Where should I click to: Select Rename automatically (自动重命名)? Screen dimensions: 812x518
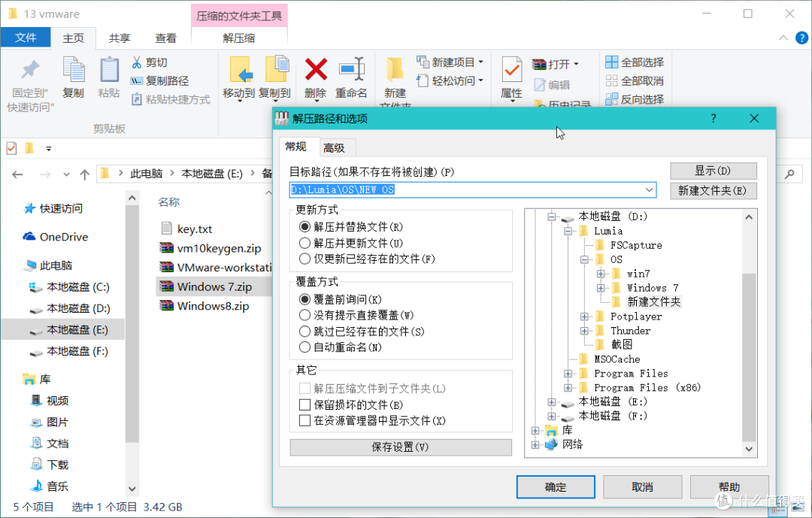tap(341, 347)
